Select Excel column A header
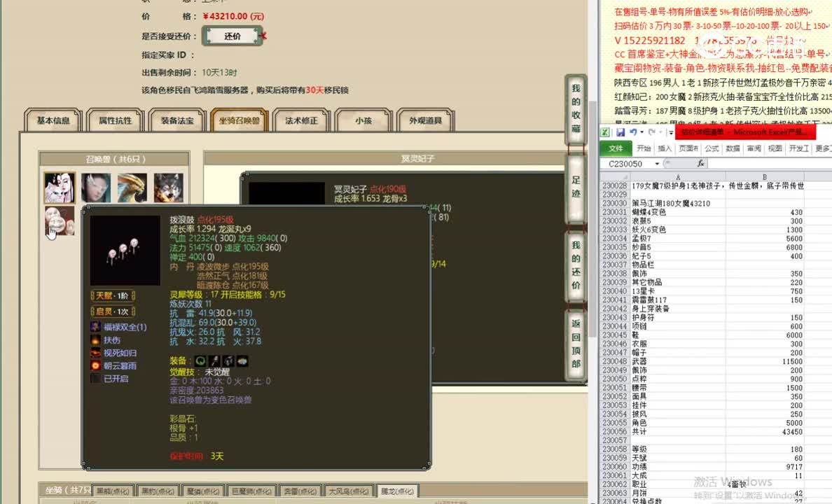The width and height of the screenshot is (832, 504). point(678,176)
